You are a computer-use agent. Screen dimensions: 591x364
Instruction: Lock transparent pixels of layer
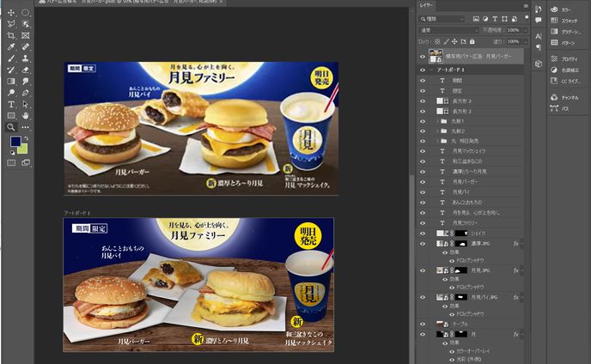tap(437, 42)
